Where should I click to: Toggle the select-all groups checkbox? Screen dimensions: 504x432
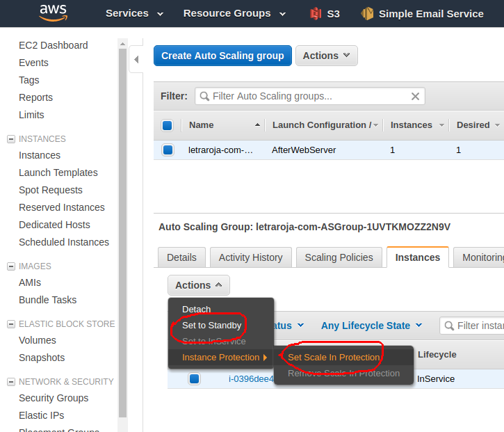click(x=167, y=125)
